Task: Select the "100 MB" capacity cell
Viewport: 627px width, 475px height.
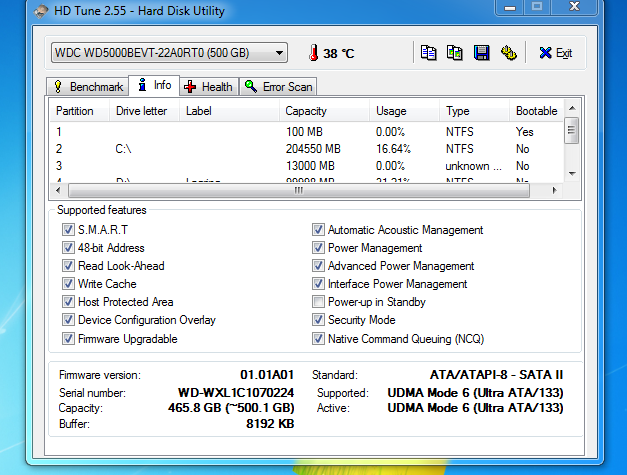Action: coord(304,132)
